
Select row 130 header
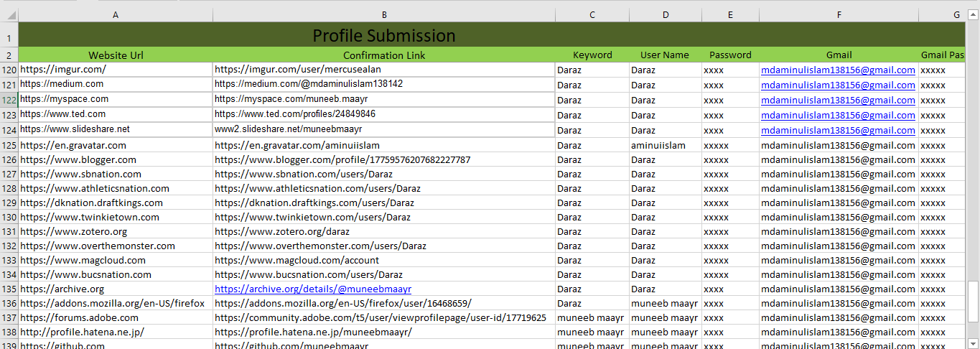(x=9, y=217)
